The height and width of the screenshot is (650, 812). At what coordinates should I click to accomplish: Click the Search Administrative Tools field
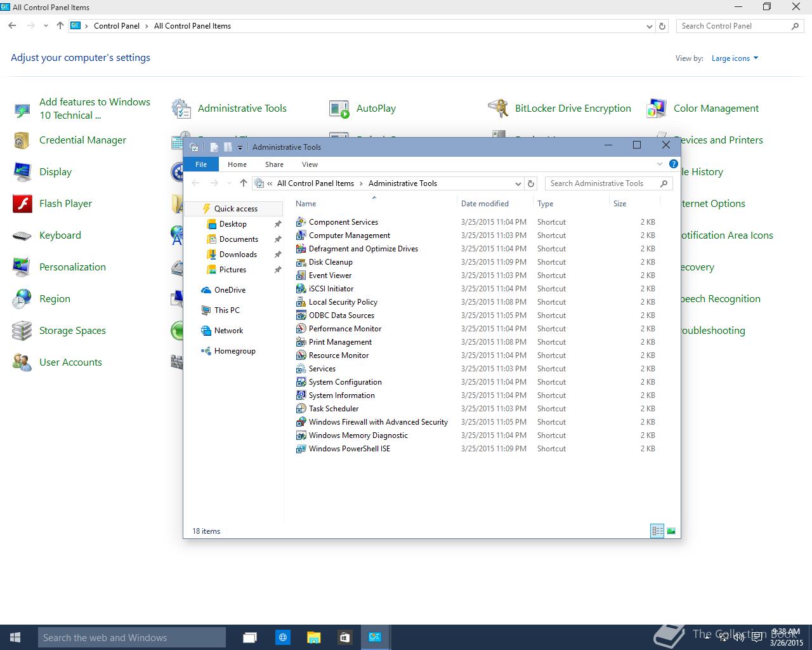coord(608,183)
